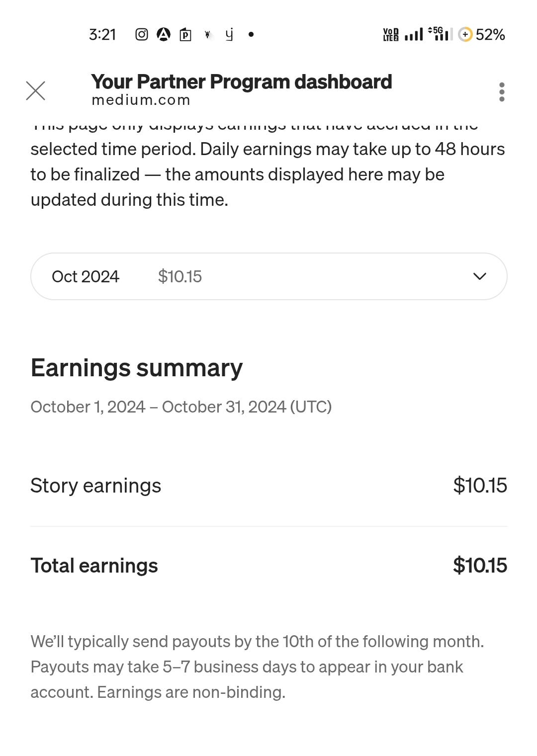The image size is (537, 756).
Task: Tap the battery saver circle icon
Action: [465, 34]
